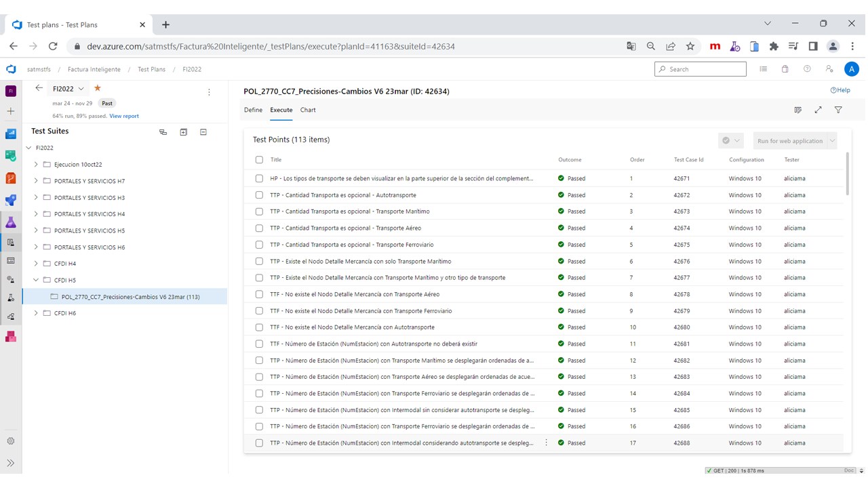868x488 pixels.
Task: Open the FI2022 test plan dropdown
Action: tap(68, 89)
